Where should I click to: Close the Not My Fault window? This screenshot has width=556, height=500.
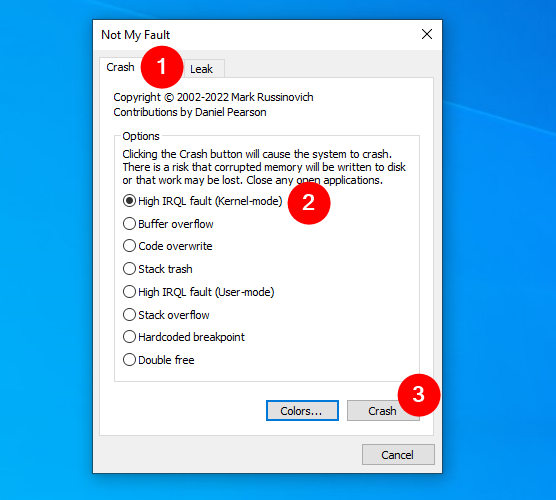pyautogui.click(x=427, y=34)
